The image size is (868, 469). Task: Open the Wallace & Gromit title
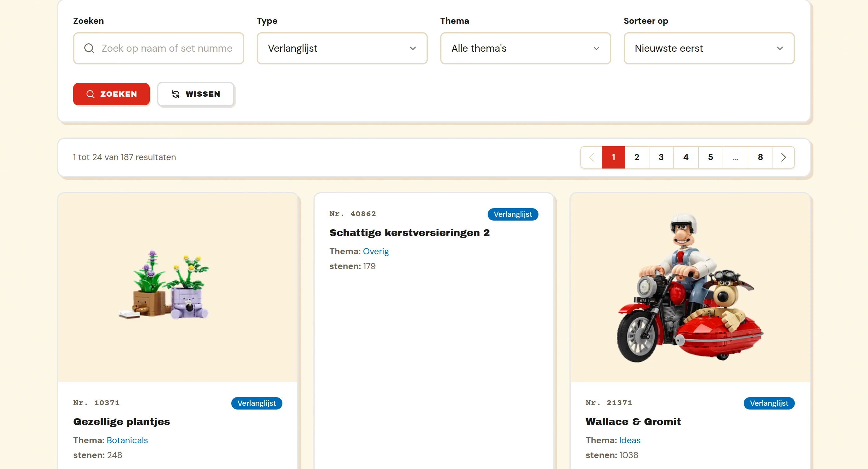pos(633,422)
